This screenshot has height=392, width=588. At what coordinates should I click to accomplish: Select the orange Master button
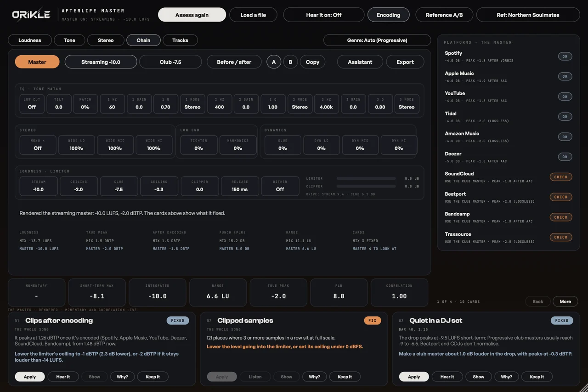[x=37, y=62]
